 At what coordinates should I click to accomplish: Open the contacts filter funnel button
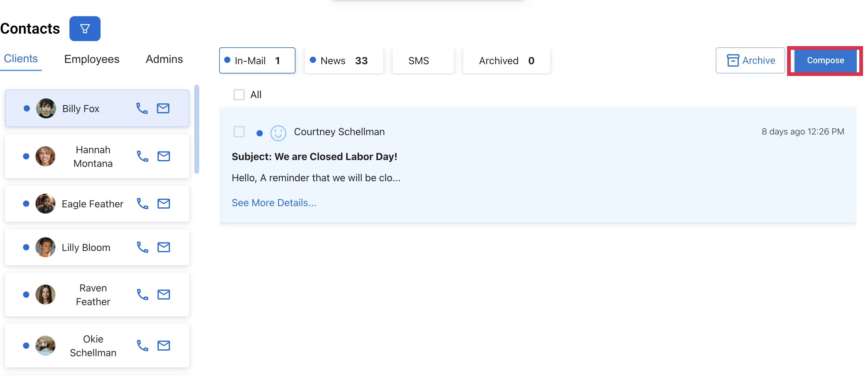tap(85, 29)
